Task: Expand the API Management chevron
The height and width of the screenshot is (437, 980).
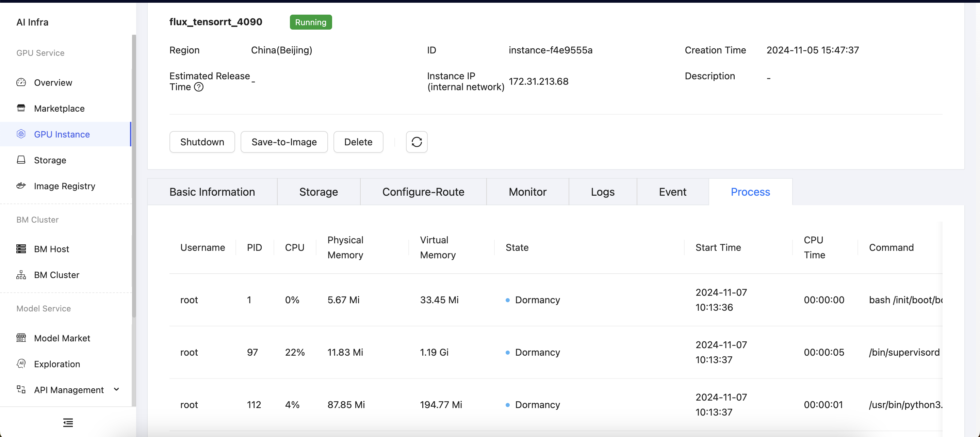Action: tap(116, 389)
